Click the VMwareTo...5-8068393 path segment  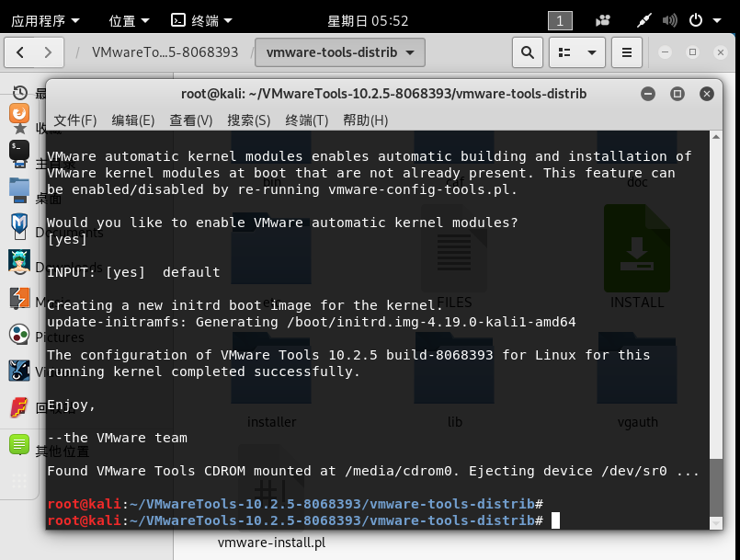165,51
